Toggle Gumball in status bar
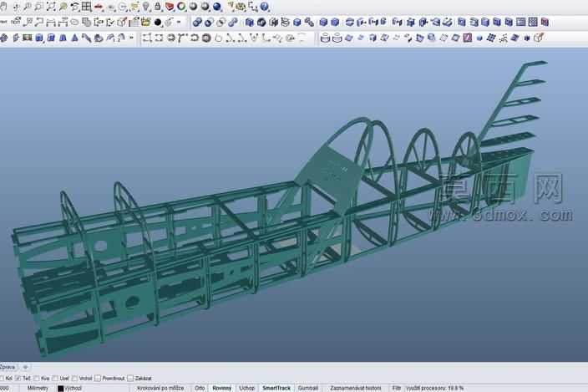This screenshot has width=588, height=392. point(308,388)
